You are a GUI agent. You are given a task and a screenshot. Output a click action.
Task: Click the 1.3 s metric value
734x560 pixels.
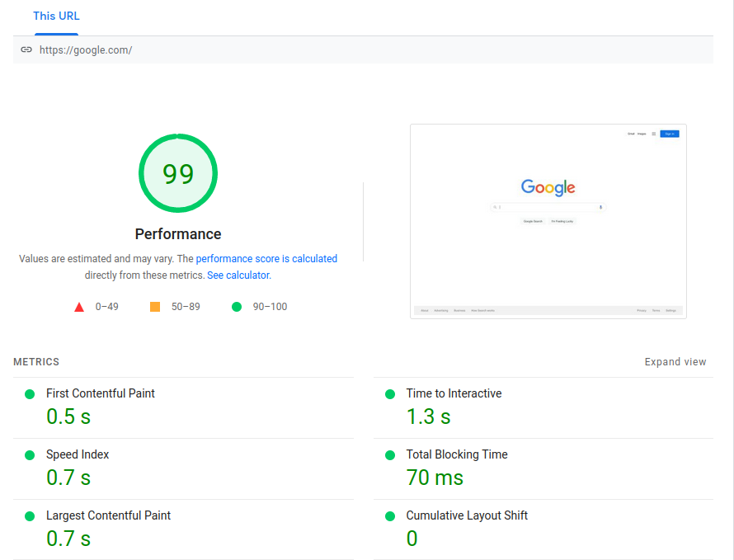tap(428, 416)
